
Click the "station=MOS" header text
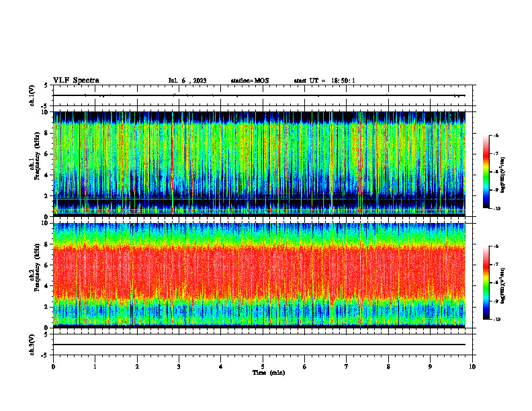(x=250, y=81)
